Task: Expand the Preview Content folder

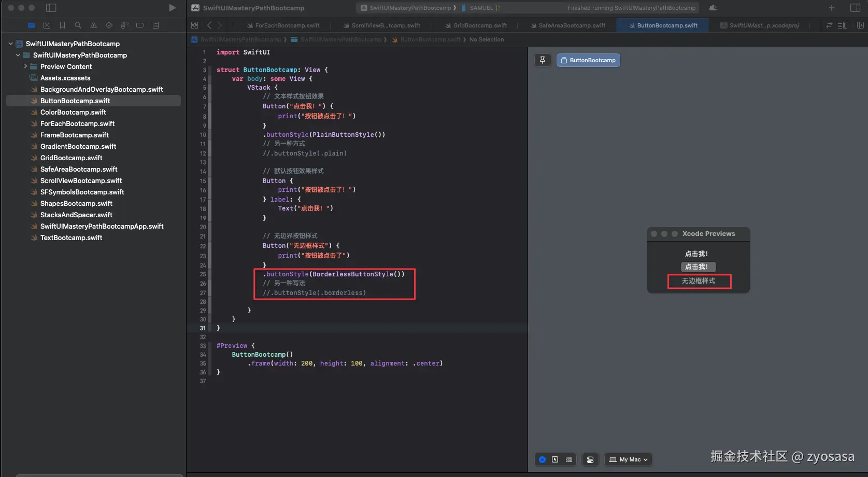Action: tap(25, 66)
